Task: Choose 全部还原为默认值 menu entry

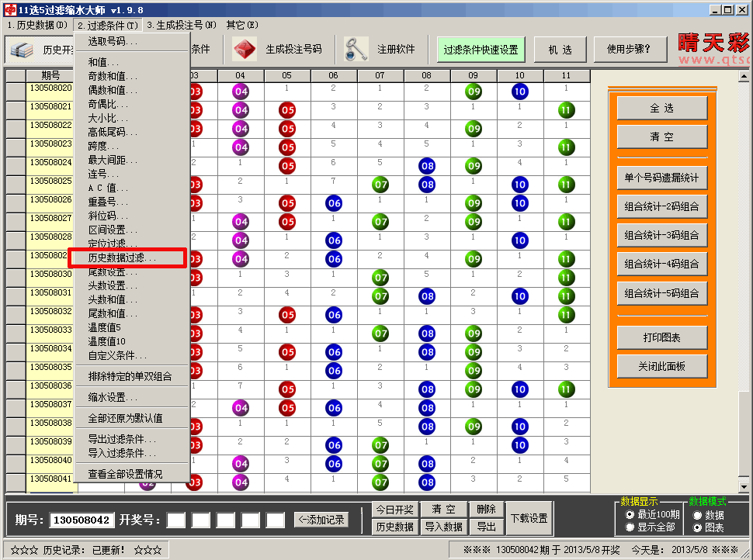Action: coord(132,418)
